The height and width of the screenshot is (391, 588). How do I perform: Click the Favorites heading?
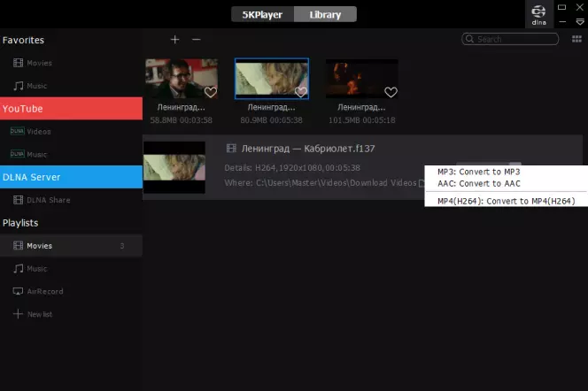coord(23,40)
